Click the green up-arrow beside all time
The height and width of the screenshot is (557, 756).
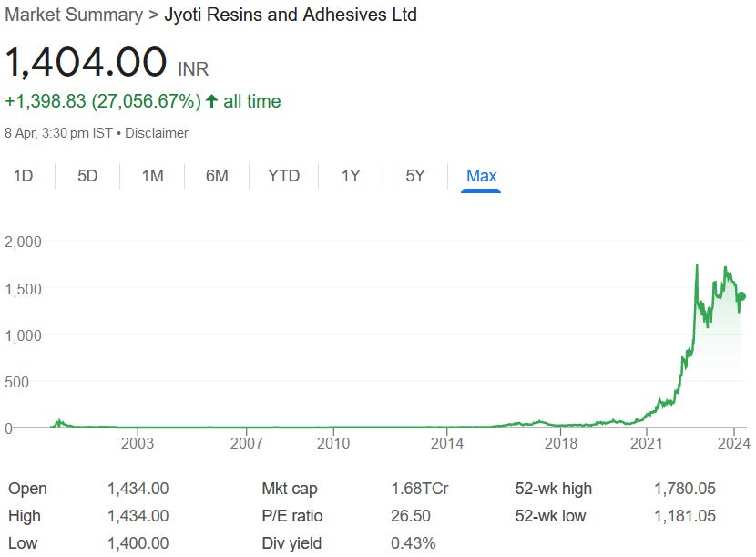coord(211,101)
